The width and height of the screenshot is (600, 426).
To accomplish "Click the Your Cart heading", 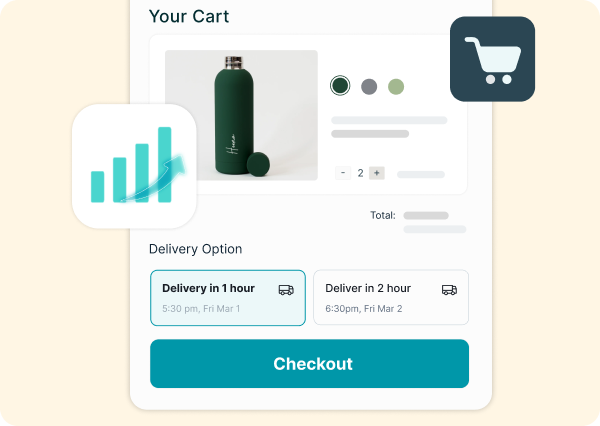I will tap(189, 16).
